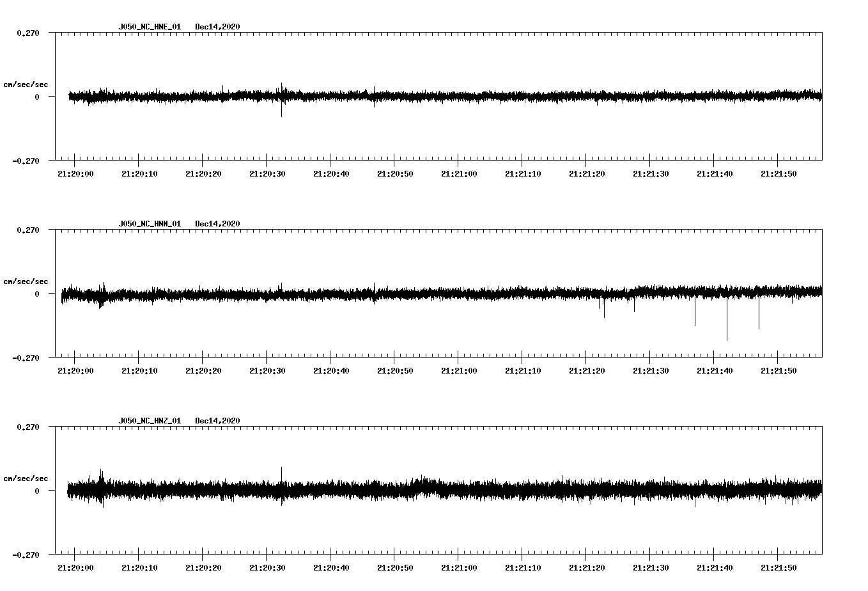Click the cm/sec/sec label of middle plot

click(26, 281)
